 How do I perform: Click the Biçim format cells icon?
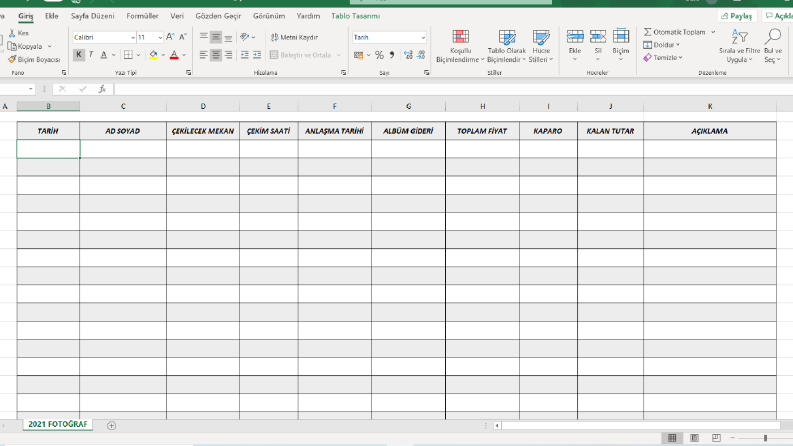[621, 37]
